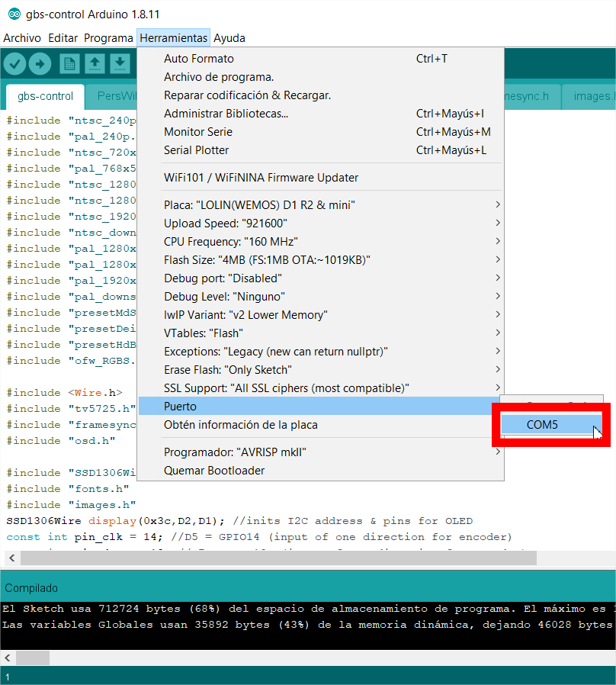
Task: Click the Save sketch down-arrow icon
Action: (120, 64)
